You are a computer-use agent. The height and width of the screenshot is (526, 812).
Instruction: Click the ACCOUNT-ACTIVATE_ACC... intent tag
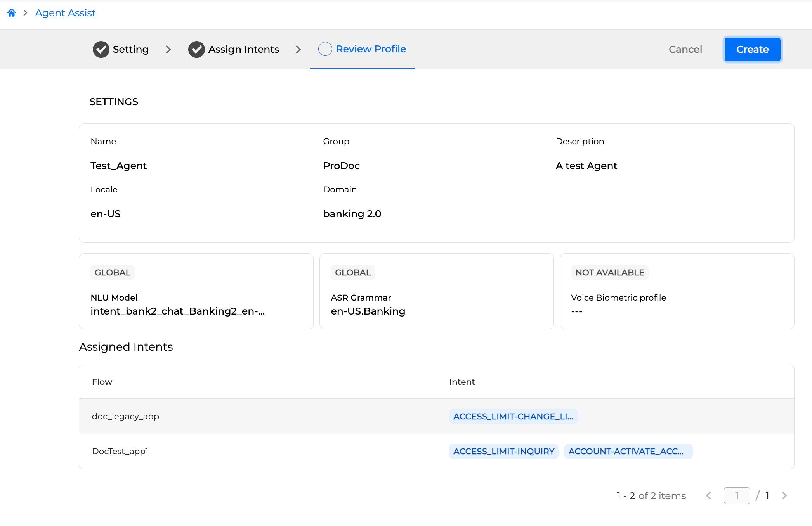[628, 451]
